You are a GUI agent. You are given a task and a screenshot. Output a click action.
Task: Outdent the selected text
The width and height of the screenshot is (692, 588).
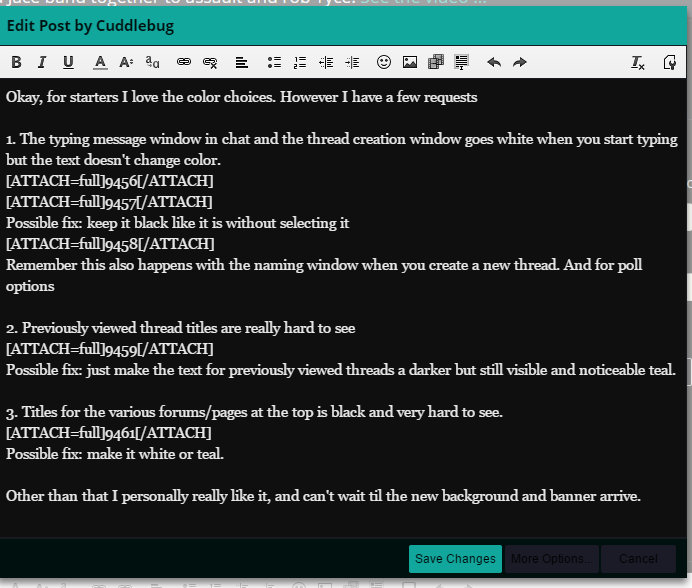pyautogui.click(x=326, y=62)
